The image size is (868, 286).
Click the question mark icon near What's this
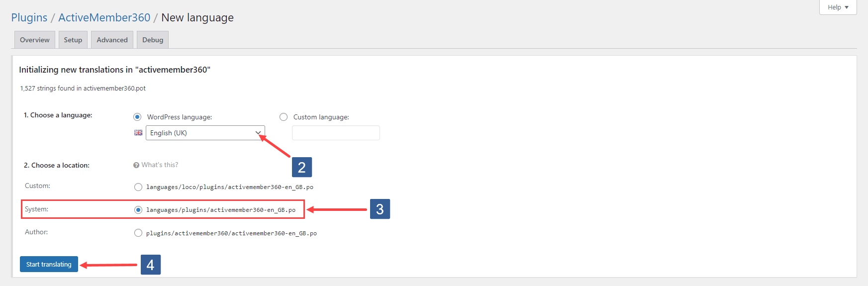[x=136, y=165]
